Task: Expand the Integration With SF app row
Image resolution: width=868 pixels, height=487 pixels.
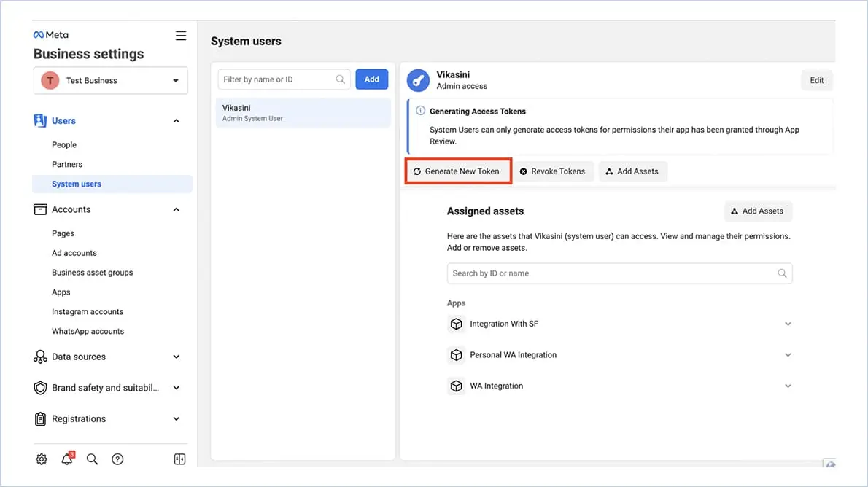Action: point(788,324)
